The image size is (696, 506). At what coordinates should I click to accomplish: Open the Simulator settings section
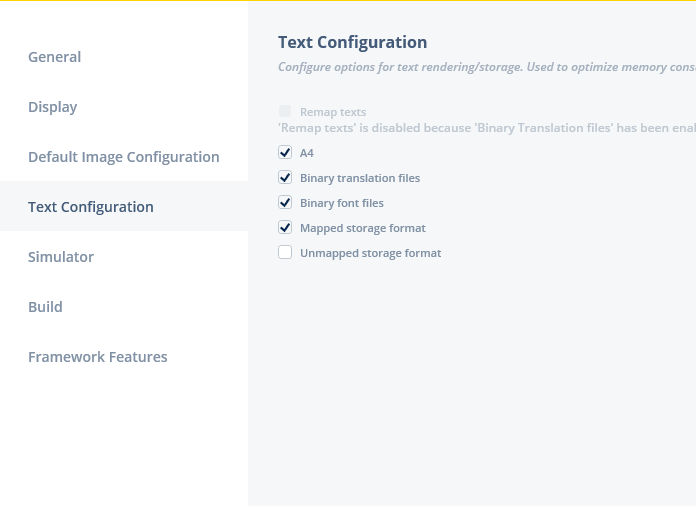pos(61,257)
